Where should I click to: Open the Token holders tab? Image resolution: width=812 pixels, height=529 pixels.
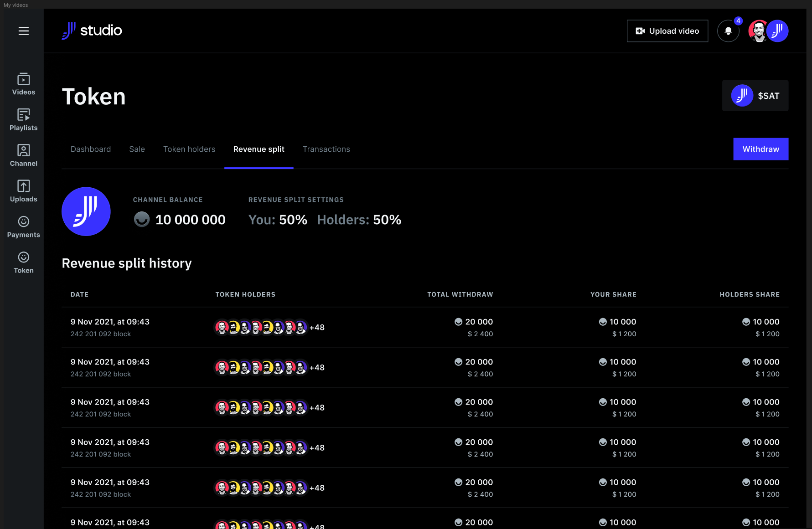click(189, 149)
